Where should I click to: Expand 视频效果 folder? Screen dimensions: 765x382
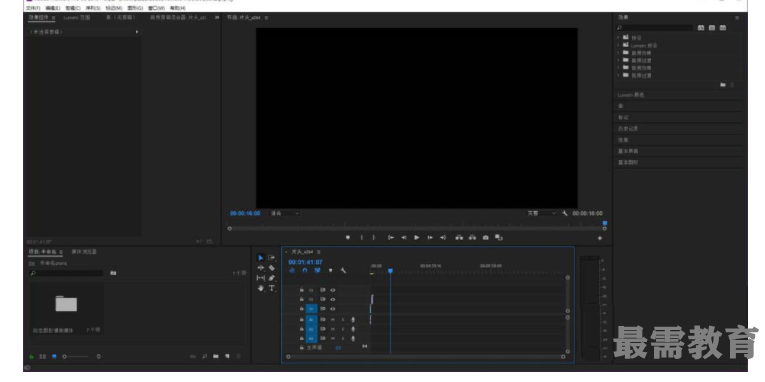click(x=619, y=68)
